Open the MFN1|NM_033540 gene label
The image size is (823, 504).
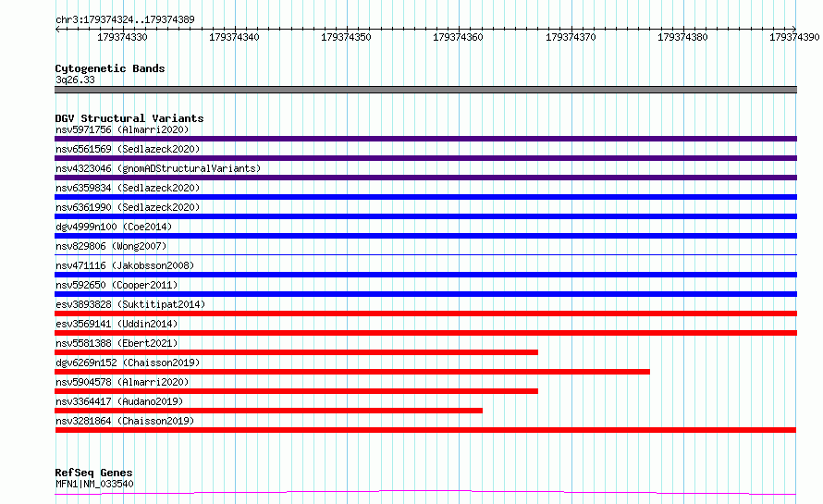(94, 484)
